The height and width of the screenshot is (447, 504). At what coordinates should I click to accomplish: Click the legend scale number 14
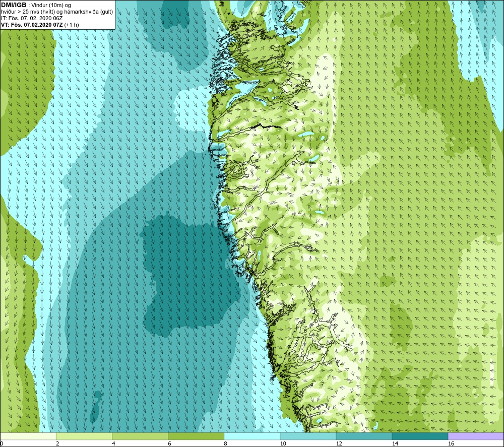click(395, 443)
